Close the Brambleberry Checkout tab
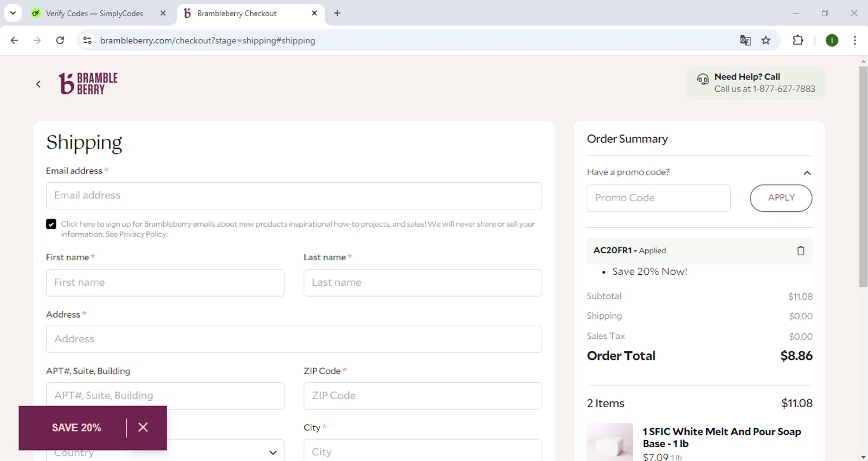868x461 pixels. click(314, 13)
